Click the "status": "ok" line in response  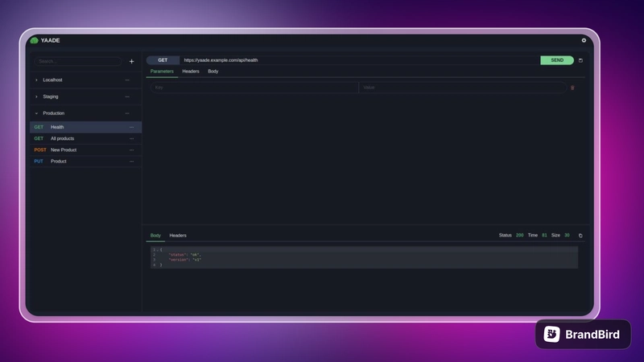click(185, 255)
